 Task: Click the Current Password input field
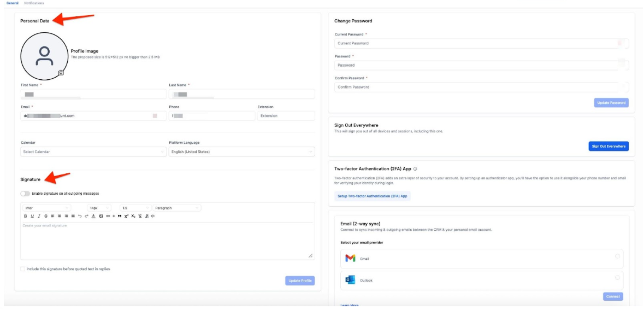pyautogui.click(x=475, y=43)
